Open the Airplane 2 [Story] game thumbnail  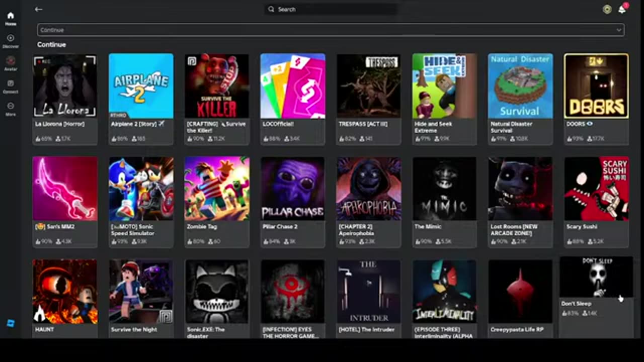(141, 86)
